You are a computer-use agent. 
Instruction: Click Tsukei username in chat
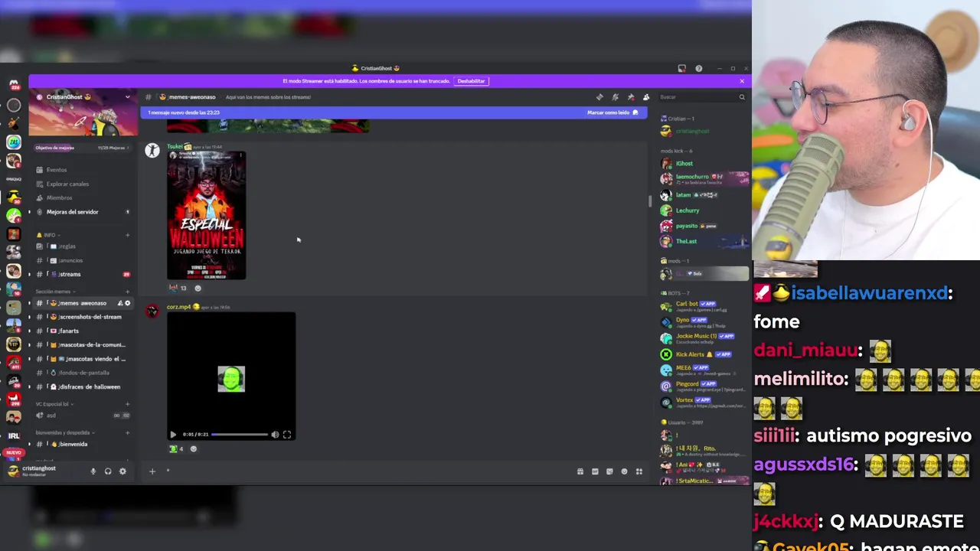point(175,146)
